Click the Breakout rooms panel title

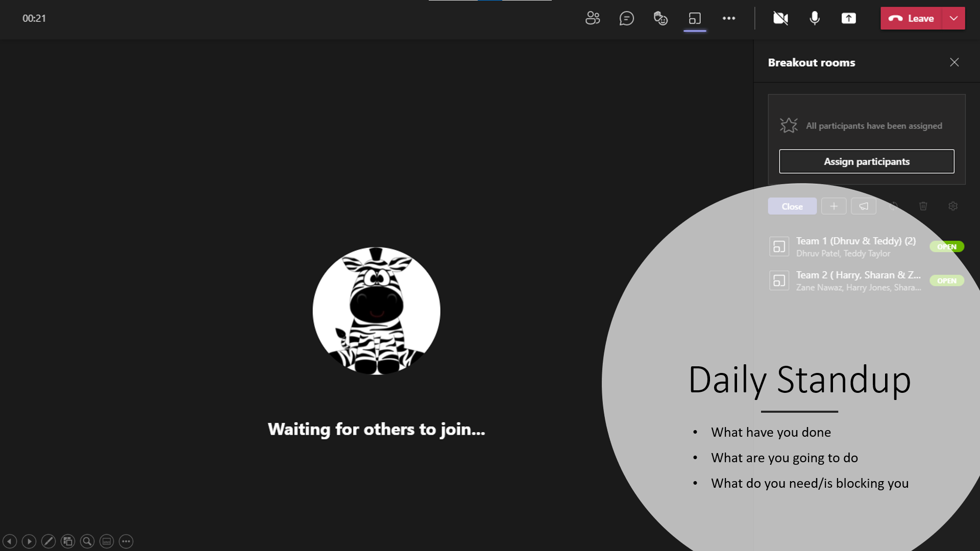(812, 62)
